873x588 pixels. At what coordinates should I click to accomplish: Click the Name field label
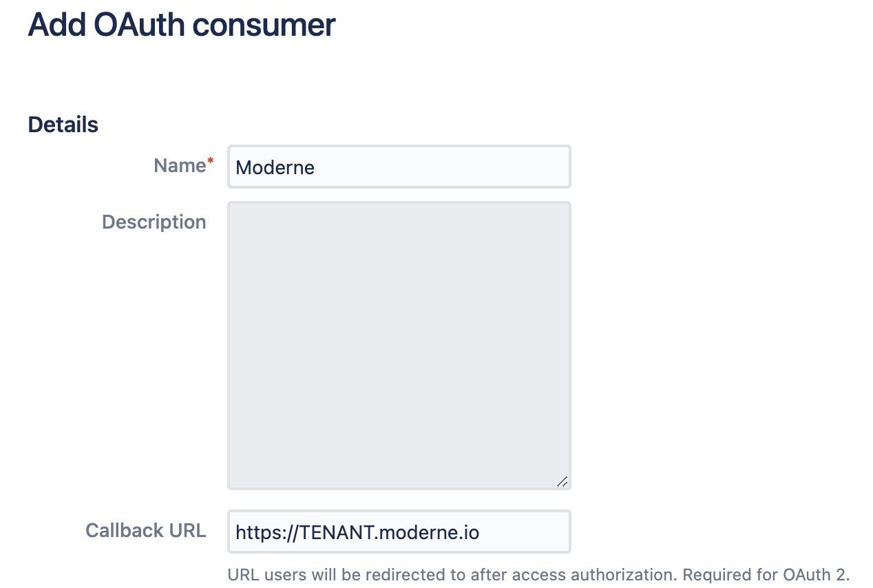pyautogui.click(x=180, y=165)
